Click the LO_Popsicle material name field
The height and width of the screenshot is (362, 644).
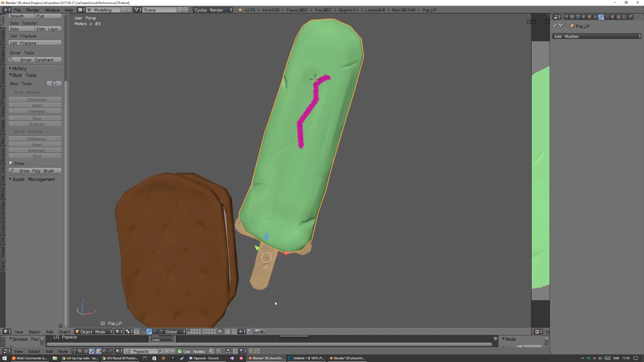pyautogui.click(x=140, y=351)
